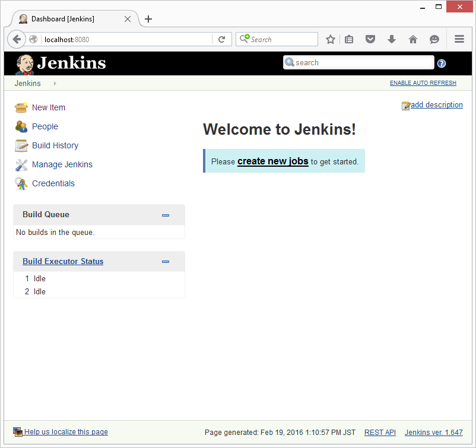Click the Hello chat smiley icon

coord(434,39)
